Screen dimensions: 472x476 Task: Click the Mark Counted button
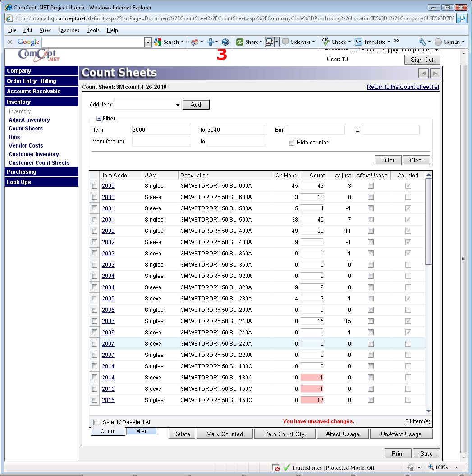[225, 434]
